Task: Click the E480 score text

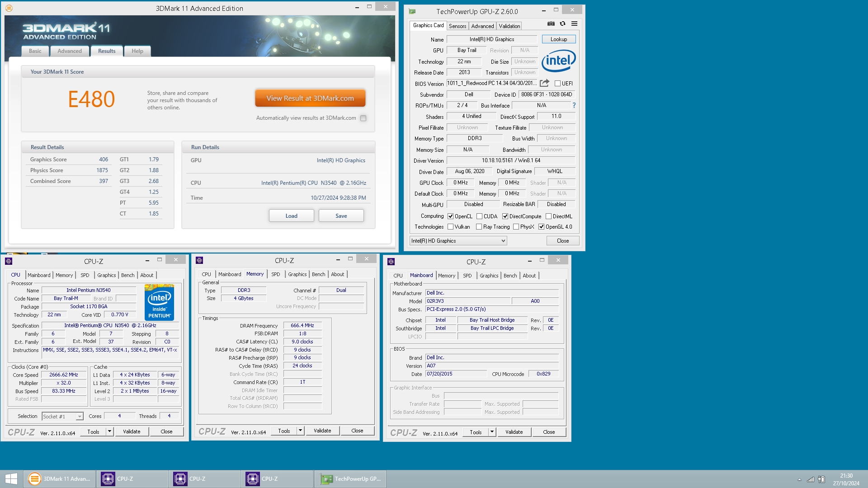Action: (x=91, y=99)
